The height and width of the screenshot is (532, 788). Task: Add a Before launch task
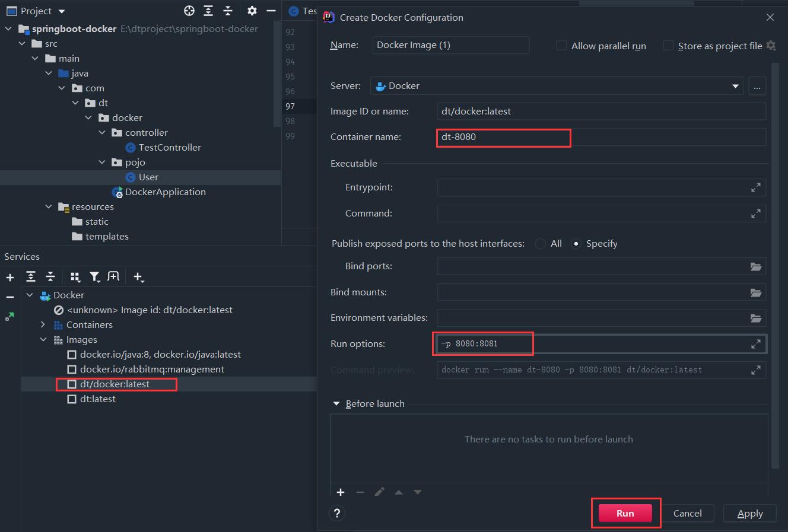pos(341,492)
